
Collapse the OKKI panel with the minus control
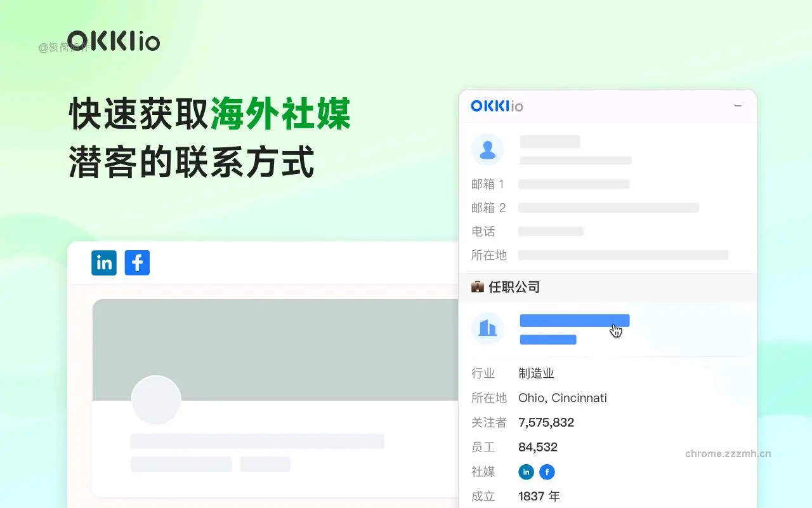pyautogui.click(x=737, y=106)
